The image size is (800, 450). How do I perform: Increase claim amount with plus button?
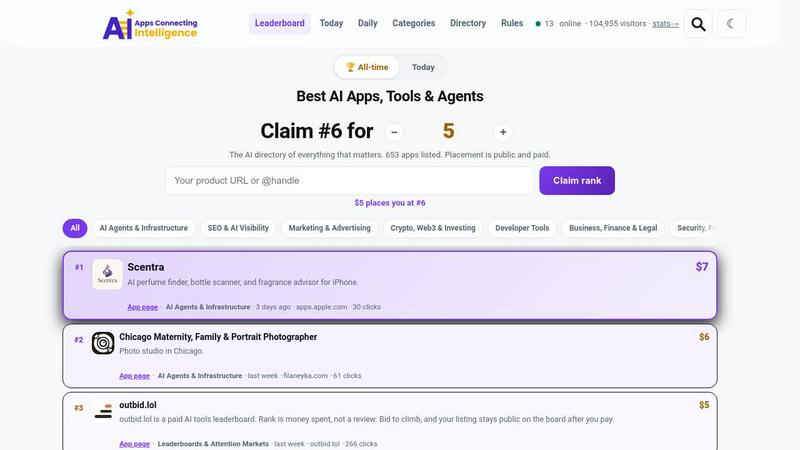pos(503,132)
